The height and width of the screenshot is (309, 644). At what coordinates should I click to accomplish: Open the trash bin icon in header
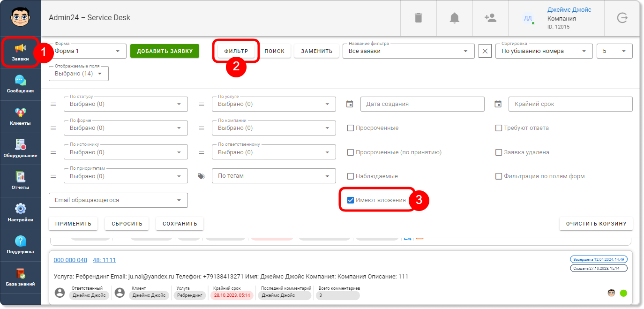[x=418, y=18]
